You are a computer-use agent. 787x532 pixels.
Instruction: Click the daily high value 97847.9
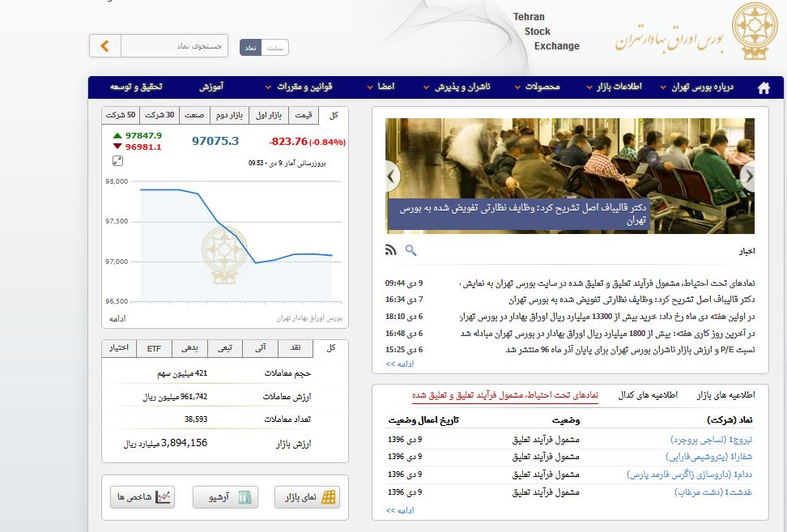tap(143, 135)
